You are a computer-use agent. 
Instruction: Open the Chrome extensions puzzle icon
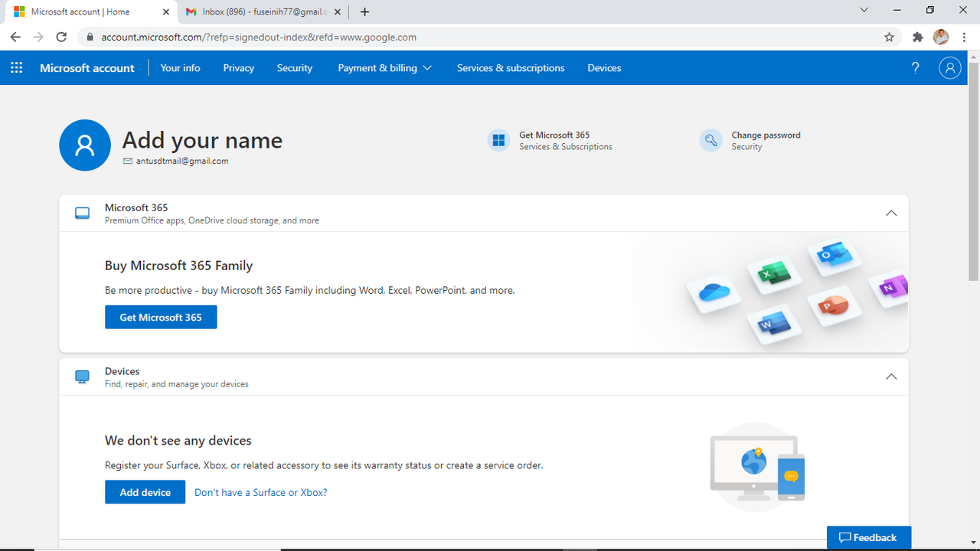(x=918, y=37)
